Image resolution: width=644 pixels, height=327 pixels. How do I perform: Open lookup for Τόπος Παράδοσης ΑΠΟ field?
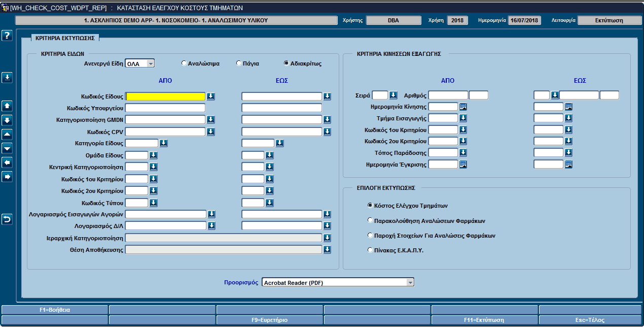click(463, 153)
